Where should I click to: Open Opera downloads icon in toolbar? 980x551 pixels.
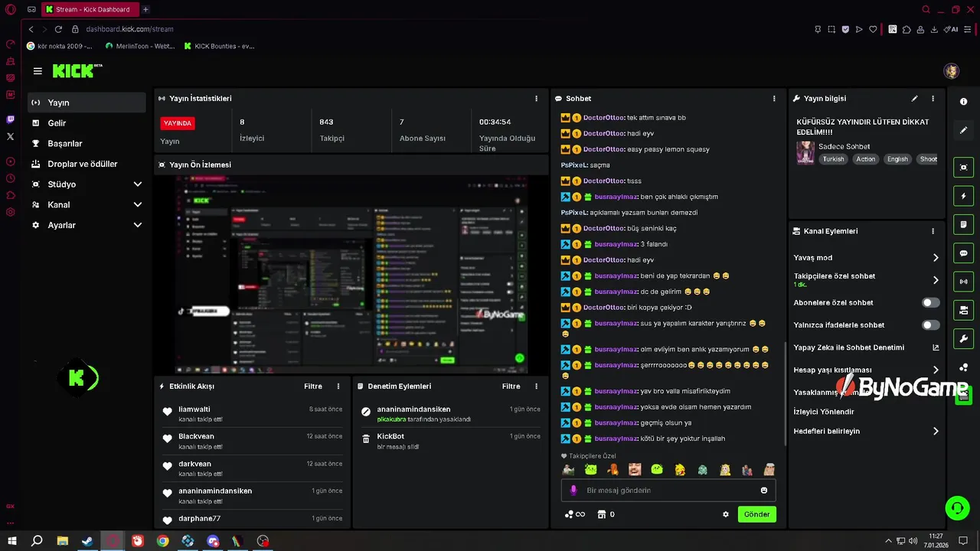click(934, 29)
